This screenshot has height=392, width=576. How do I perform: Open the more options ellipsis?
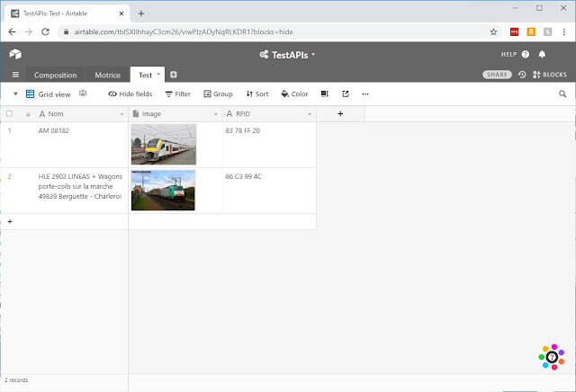(x=365, y=94)
